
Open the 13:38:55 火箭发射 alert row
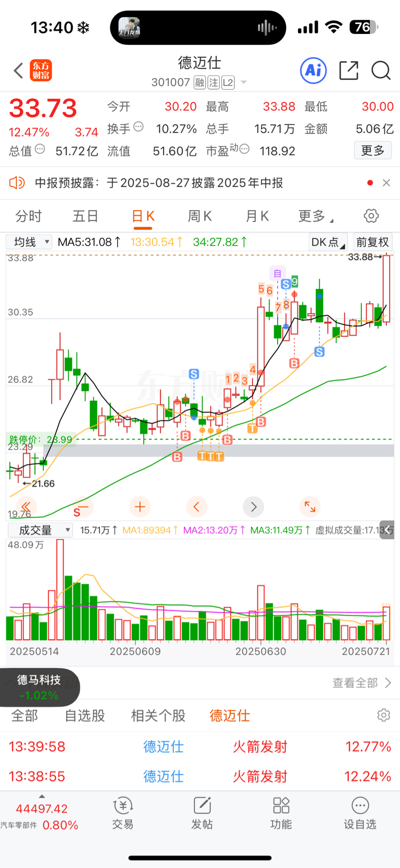[200, 776]
